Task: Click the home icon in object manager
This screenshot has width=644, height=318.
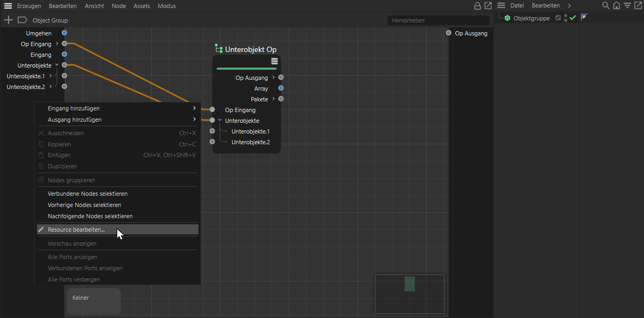Action: 617,5
